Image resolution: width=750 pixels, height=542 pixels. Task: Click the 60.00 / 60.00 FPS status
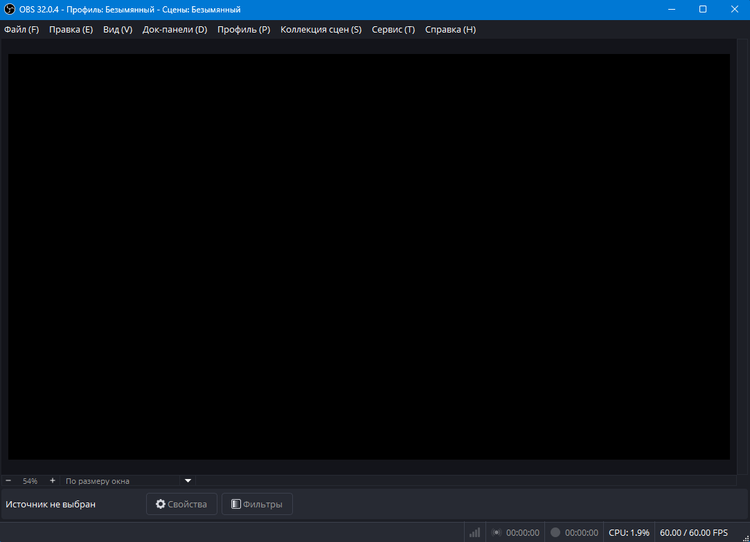694,533
